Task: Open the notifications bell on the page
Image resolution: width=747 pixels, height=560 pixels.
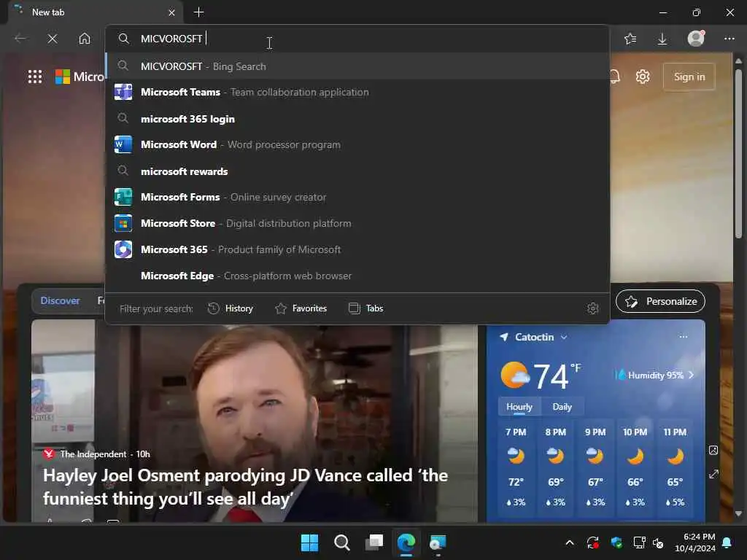Action: tap(614, 77)
